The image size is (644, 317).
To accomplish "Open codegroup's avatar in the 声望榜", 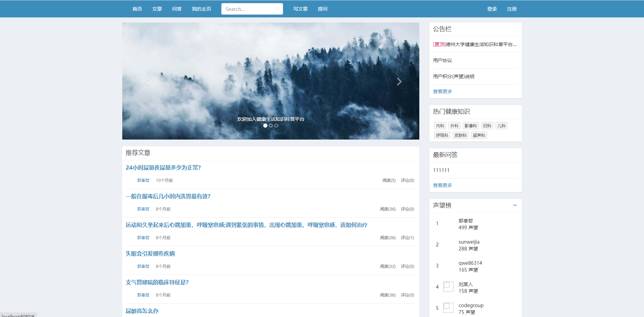I will [x=448, y=308].
